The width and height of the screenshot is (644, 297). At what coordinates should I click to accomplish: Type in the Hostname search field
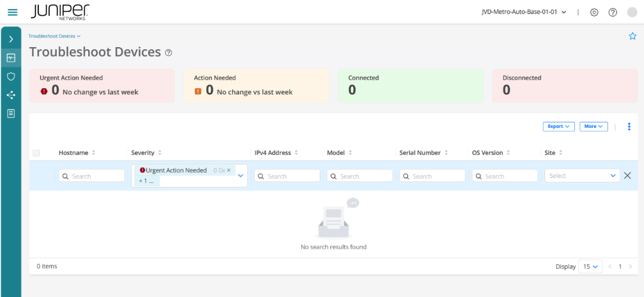click(92, 176)
